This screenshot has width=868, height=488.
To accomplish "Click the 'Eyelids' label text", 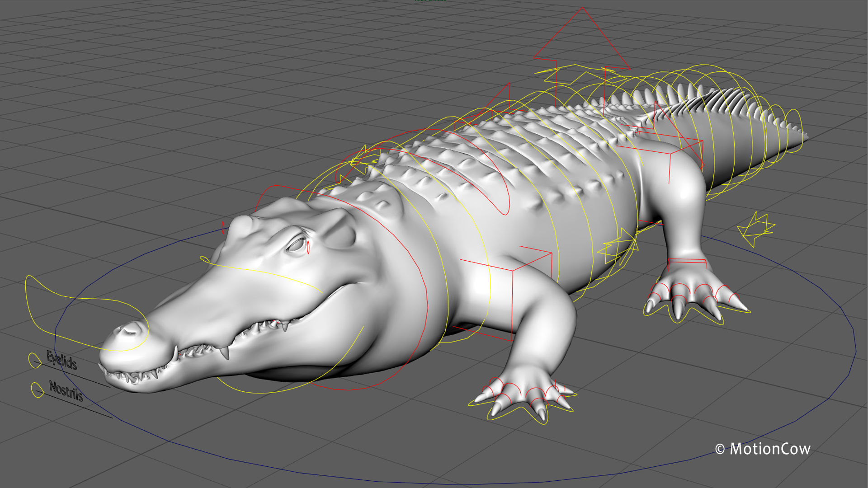I will [x=62, y=360].
